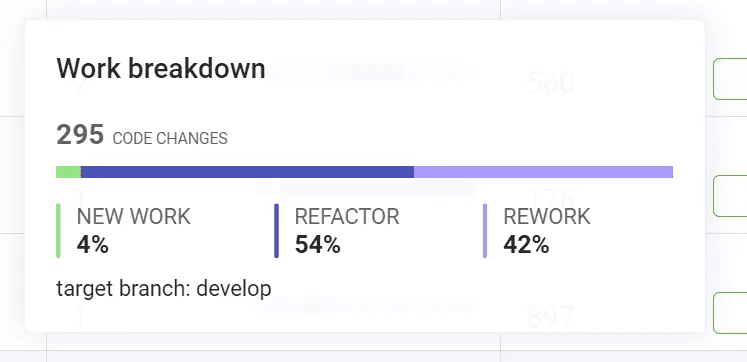
Task: Click the 4% New Work value
Action: (x=92, y=245)
